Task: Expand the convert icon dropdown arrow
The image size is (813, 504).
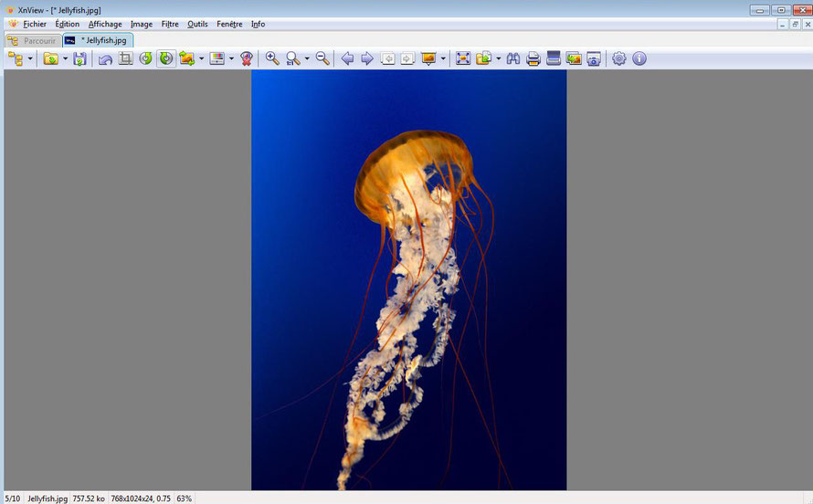Action: pos(498,59)
